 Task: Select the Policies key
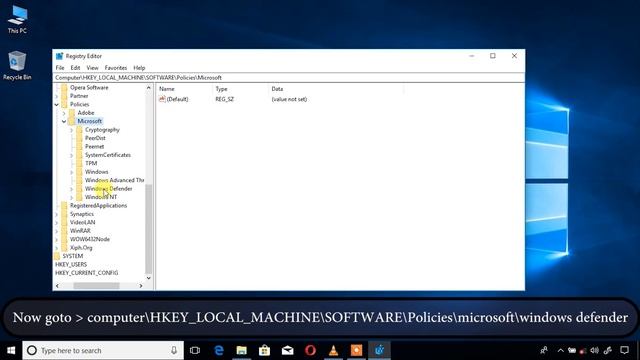coord(79,104)
